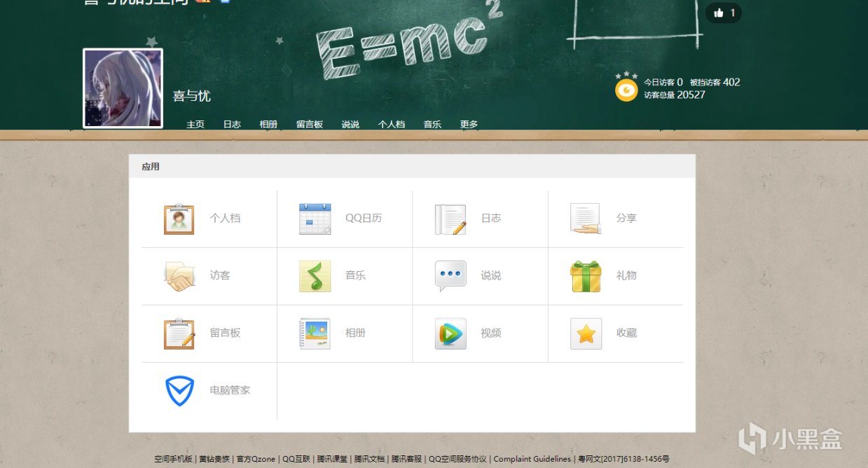Open the 日志 notebook-and-pencil app icon
Screen dimensions: 868x468
[450, 219]
